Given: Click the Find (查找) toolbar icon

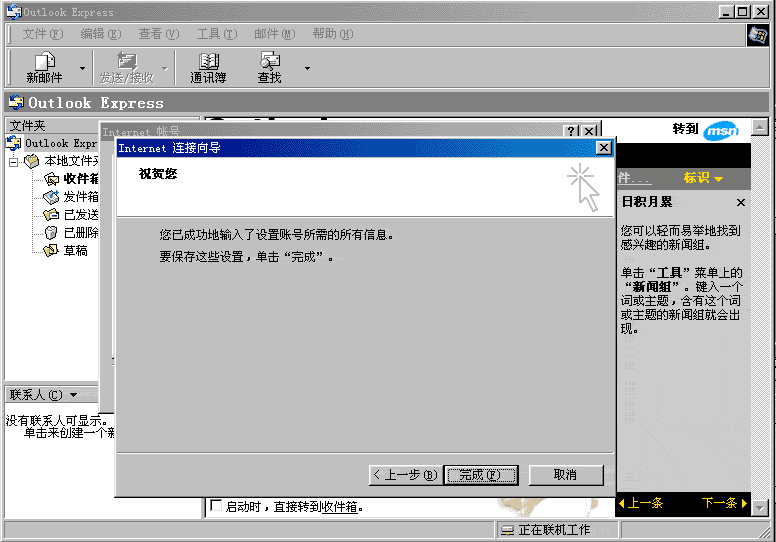Looking at the screenshot, I should pyautogui.click(x=270, y=68).
